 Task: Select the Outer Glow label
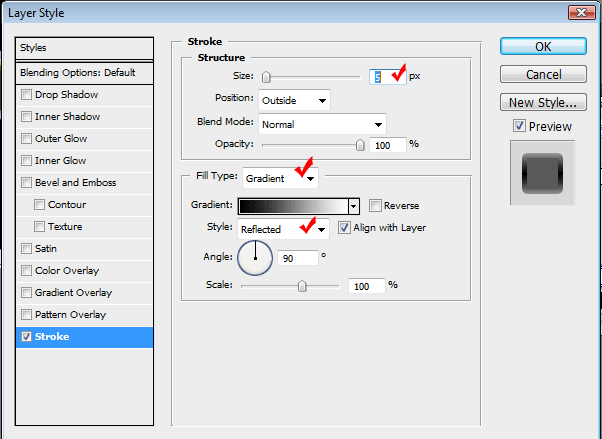pyautogui.click(x=61, y=138)
